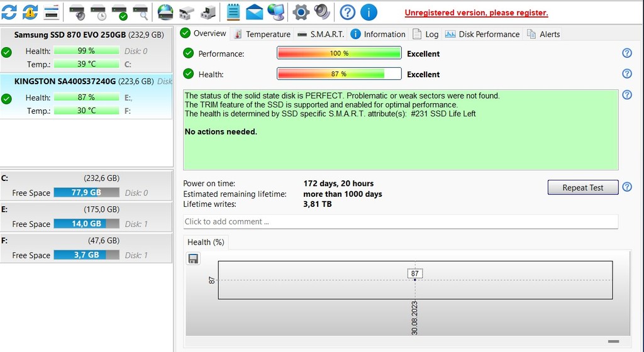Click the disk tower toolbar icon
Viewport: 644px width, 352px height.
click(208, 13)
